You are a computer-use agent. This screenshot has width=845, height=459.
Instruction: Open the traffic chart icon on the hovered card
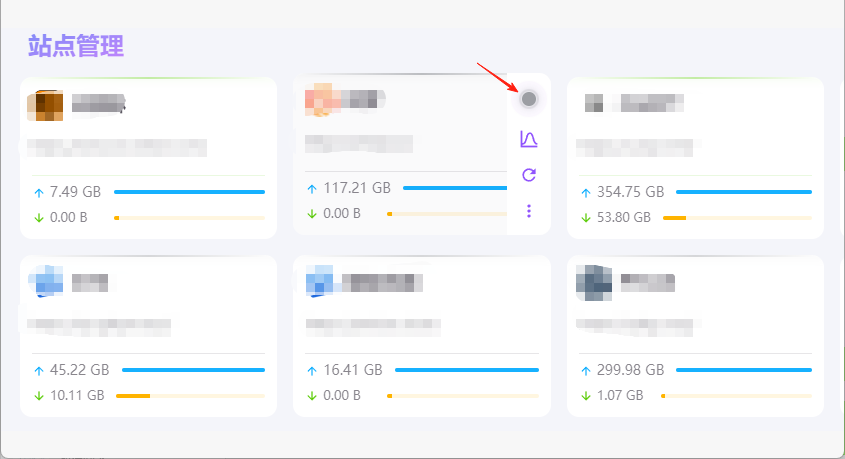529,139
